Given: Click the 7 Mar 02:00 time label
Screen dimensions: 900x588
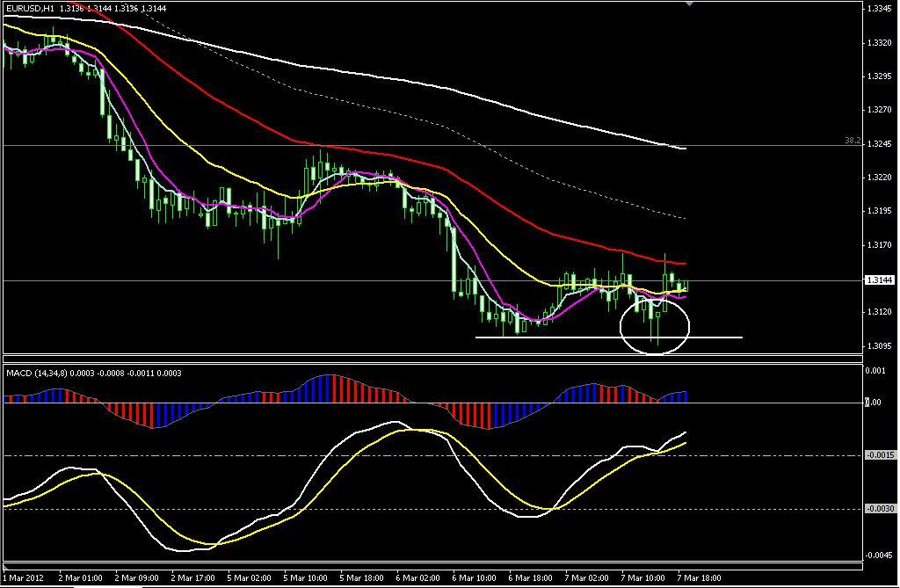Looking at the screenshot, I should point(586,577).
